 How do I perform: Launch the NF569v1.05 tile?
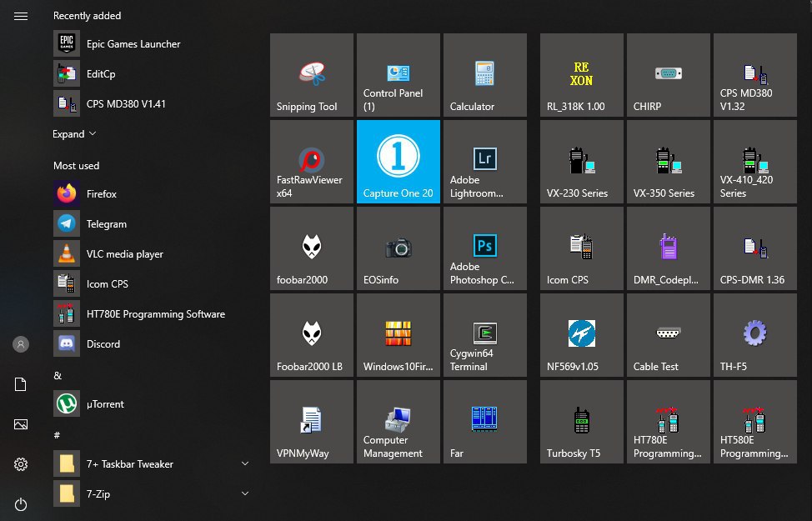point(582,335)
